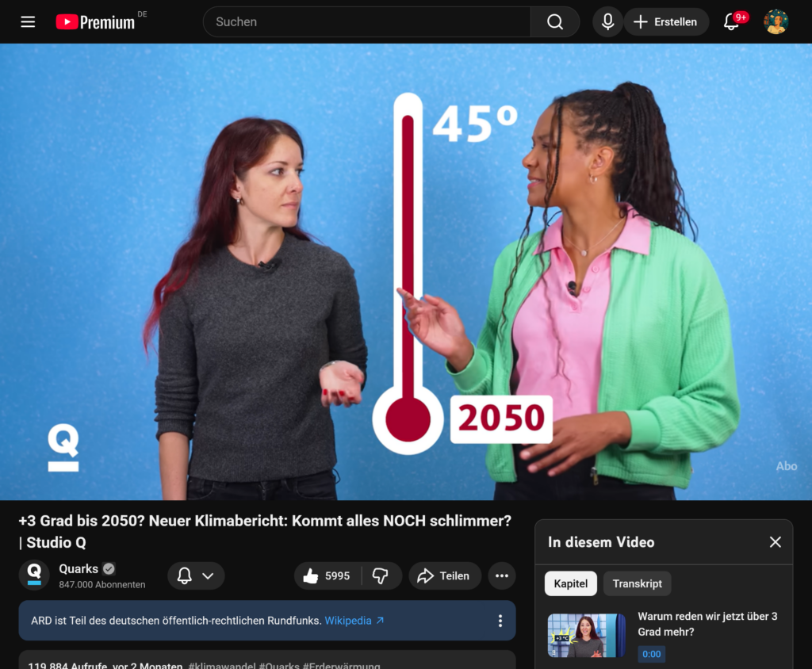Click the YouTube Premium logo
This screenshot has width=812, height=669.
pos(95,22)
